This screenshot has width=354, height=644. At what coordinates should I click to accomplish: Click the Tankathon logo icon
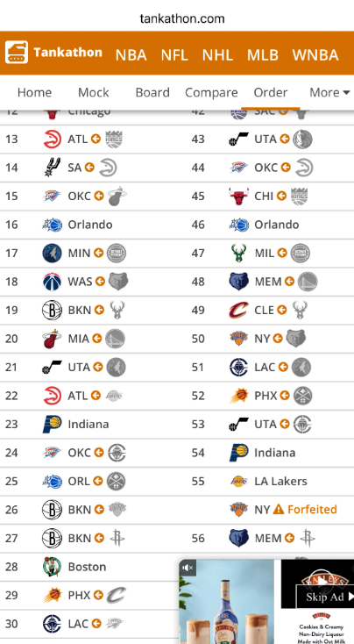(x=17, y=52)
